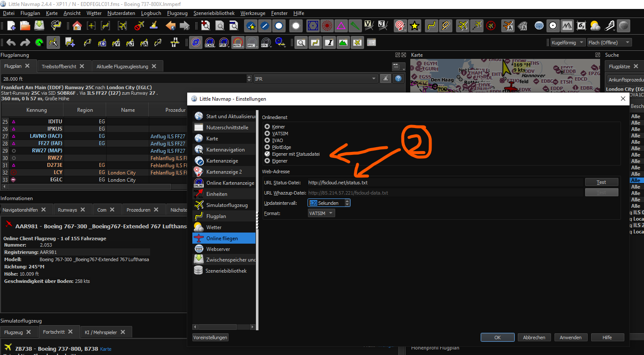Choose Keiner as the online service

tap(267, 127)
